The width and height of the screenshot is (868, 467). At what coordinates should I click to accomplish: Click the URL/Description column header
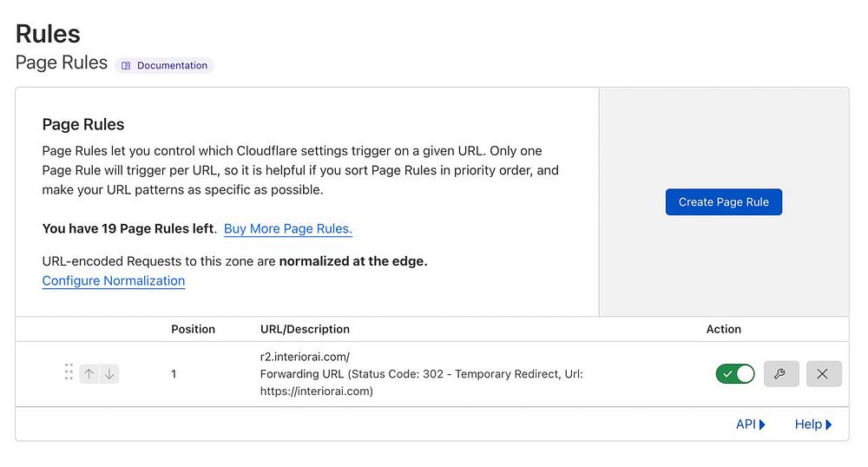click(305, 329)
